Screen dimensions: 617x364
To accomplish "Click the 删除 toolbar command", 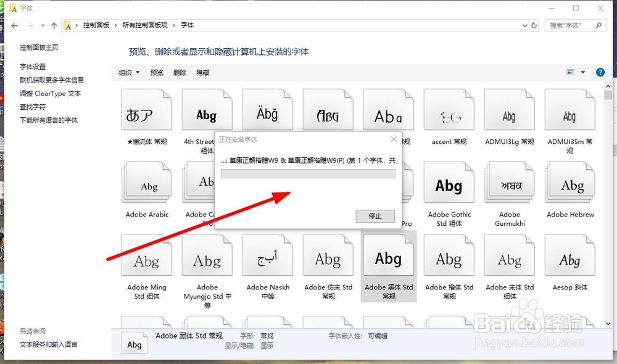I will pyautogui.click(x=180, y=72).
